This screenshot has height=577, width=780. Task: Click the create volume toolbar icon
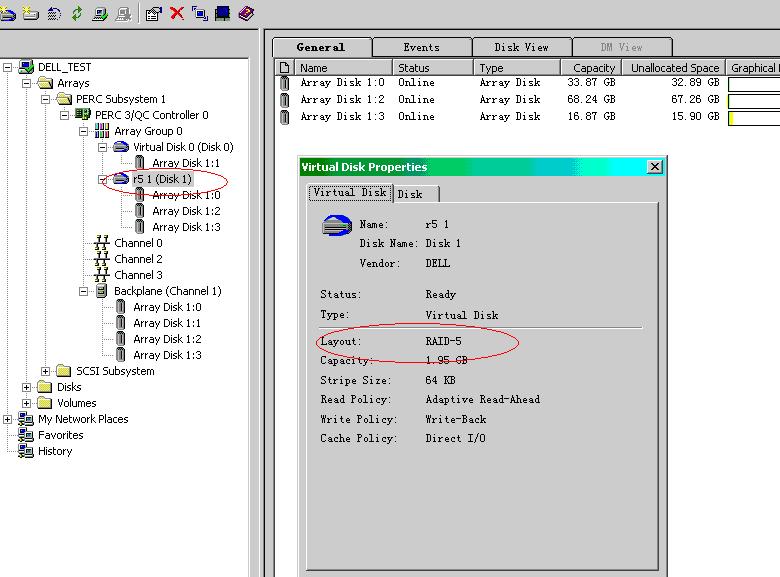point(30,13)
